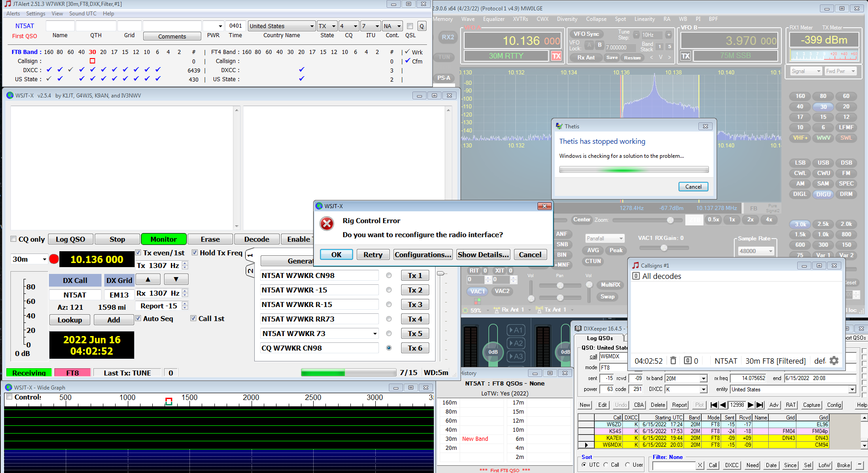
Task: Click the VAC1 RX Gain slider handle
Action: point(664,248)
